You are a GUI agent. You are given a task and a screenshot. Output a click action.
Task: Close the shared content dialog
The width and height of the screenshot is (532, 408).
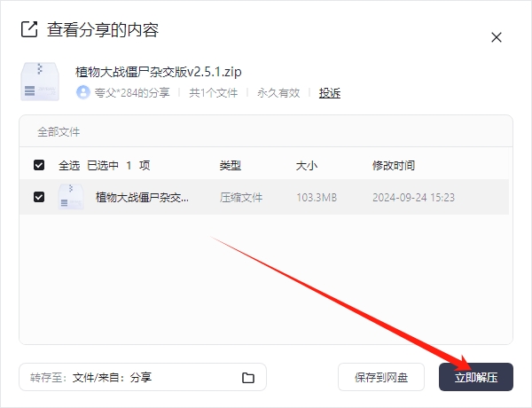pos(497,37)
